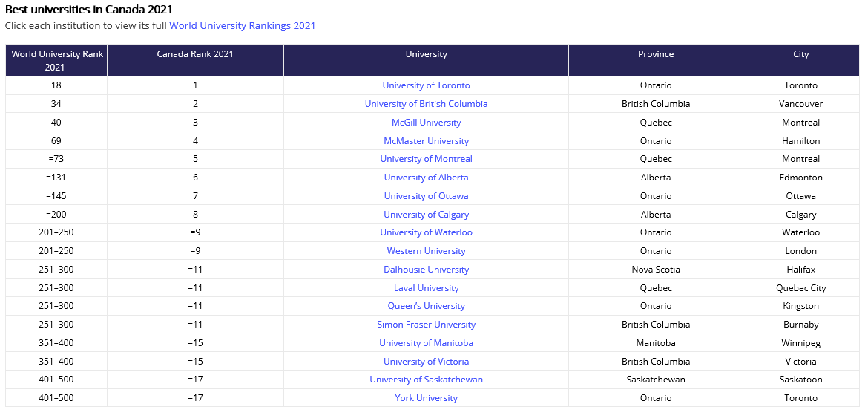Click the Victoria city cell

[801, 361]
